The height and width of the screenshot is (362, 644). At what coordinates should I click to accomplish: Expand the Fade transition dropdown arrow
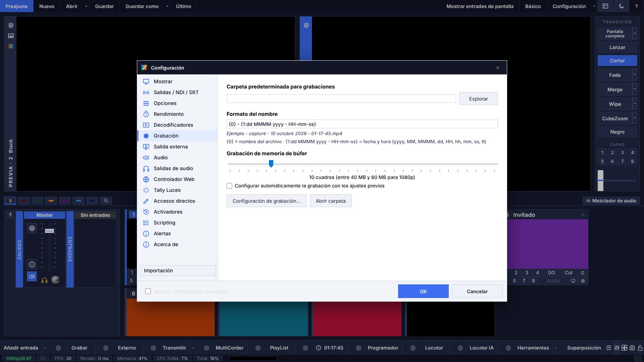(x=635, y=75)
